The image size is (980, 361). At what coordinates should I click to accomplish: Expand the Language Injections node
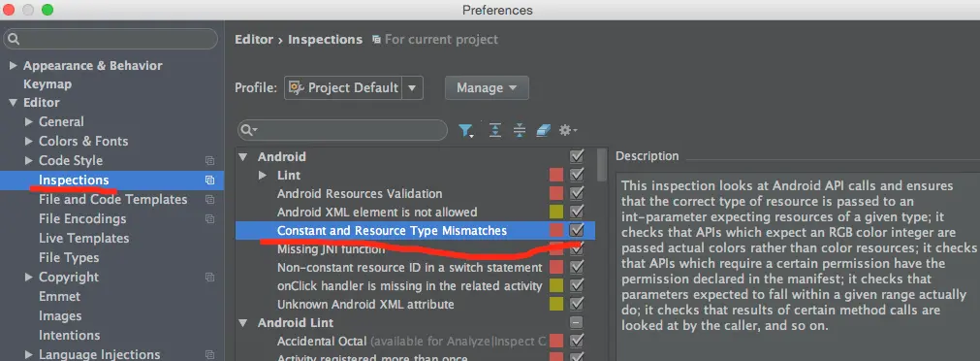(29, 355)
